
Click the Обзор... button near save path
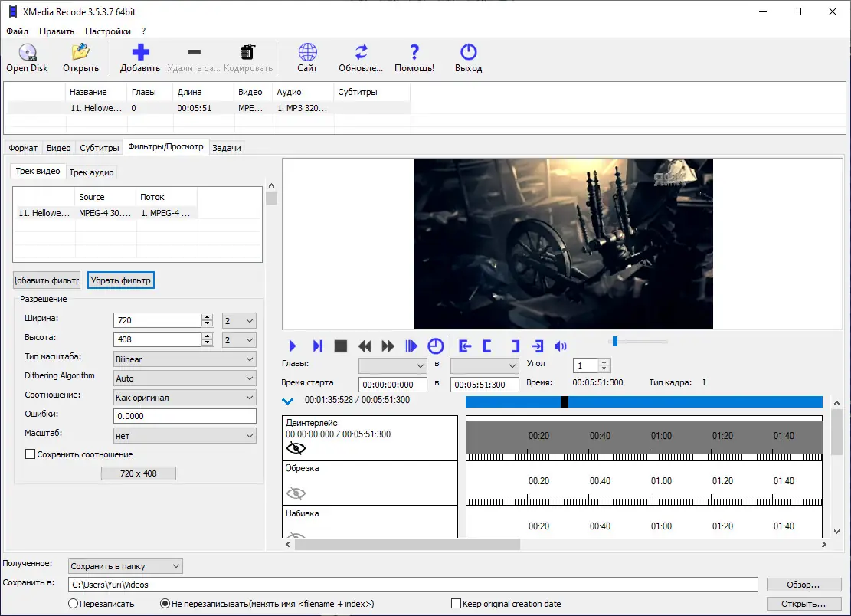(804, 584)
